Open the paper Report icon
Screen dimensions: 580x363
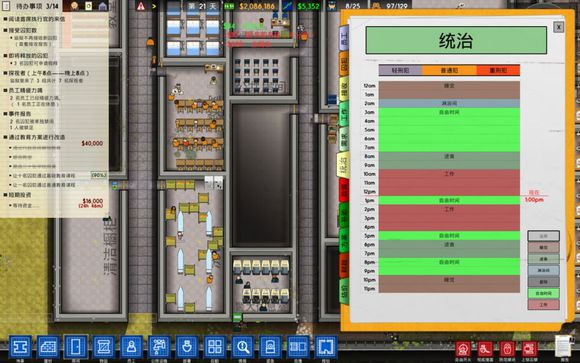pos(564,346)
